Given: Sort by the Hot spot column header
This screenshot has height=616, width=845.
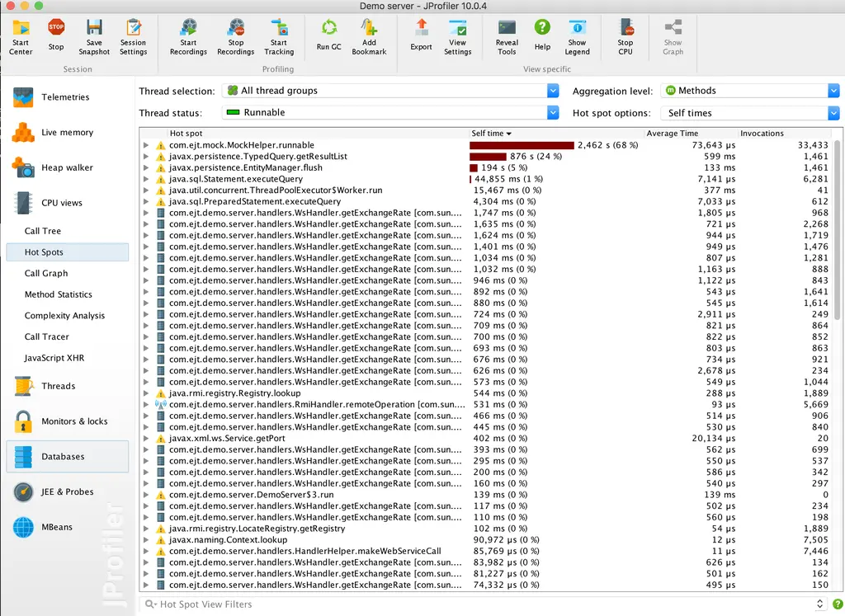Looking at the screenshot, I should pyautogui.click(x=318, y=134).
